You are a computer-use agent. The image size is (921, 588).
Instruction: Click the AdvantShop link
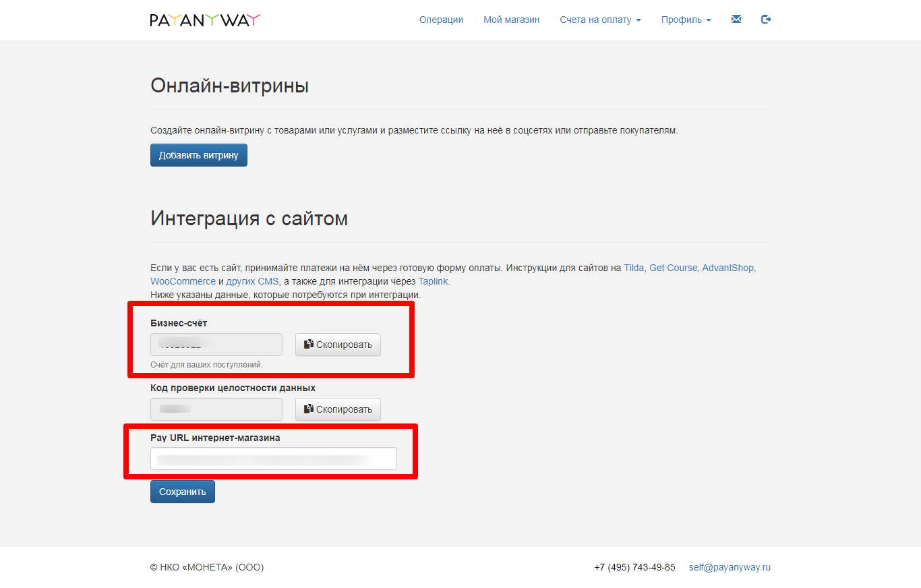click(728, 267)
